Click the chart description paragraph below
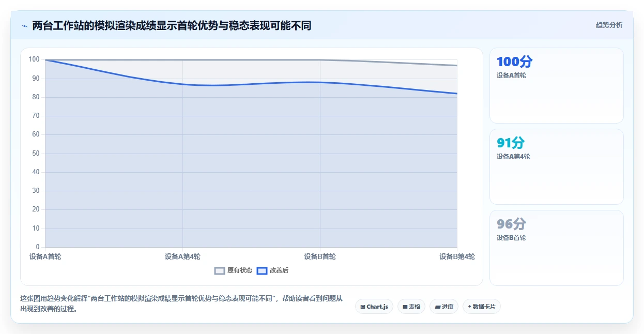644x334 pixels. [x=181, y=304]
